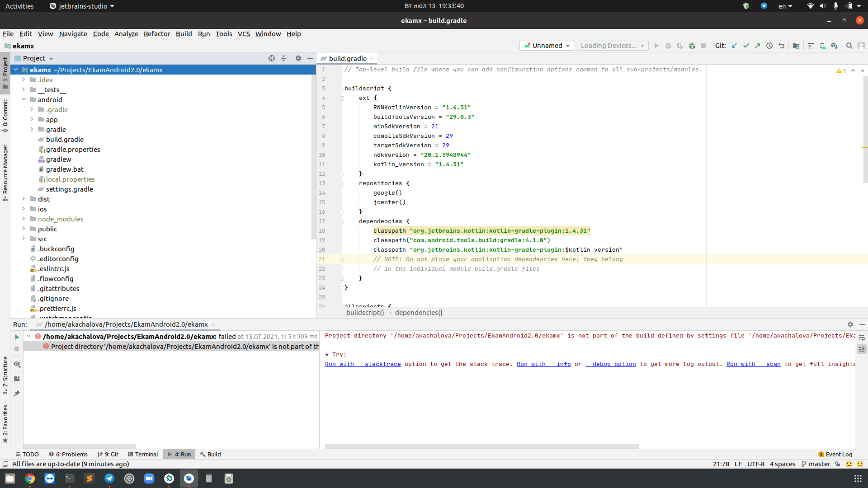Viewport: 868px width, 488px height.
Task: Open the Unnamed run configuration dropdown
Action: 547,46
